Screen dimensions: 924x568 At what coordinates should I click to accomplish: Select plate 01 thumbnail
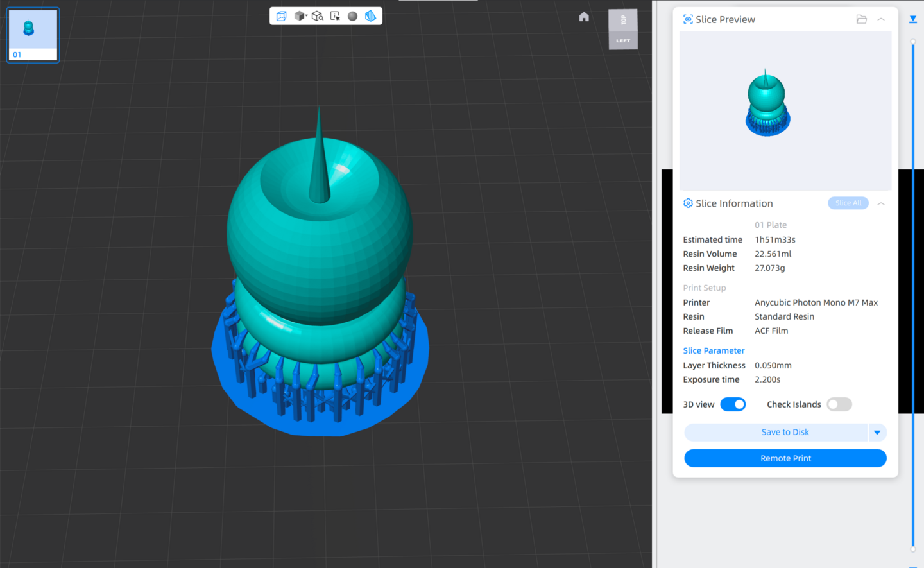coord(33,35)
